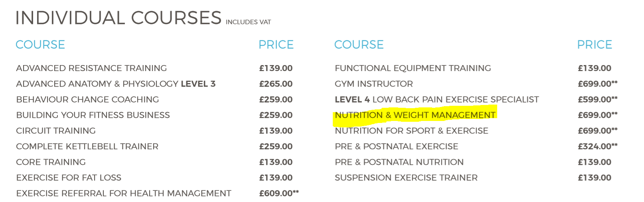The width and height of the screenshot is (644, 202).
Task: Click the Gym Instructor course
Action: (x=374, y=84)
